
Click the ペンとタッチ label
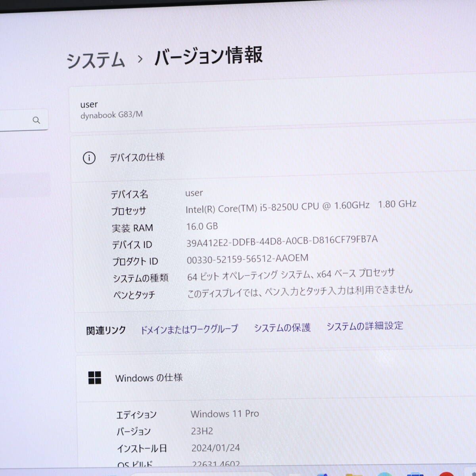point(134,295)
